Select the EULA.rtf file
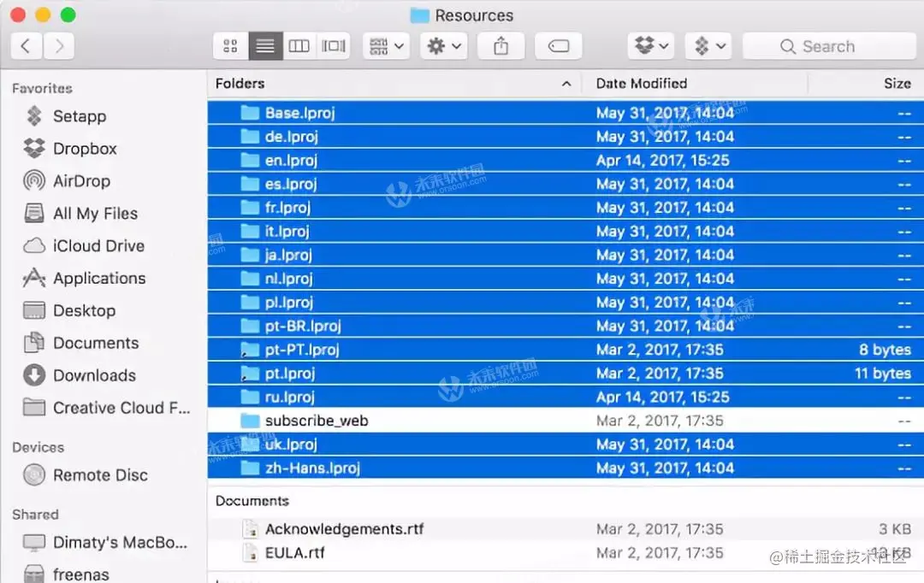The width and height of the screenshot is (924, 583). click(566, 553)
